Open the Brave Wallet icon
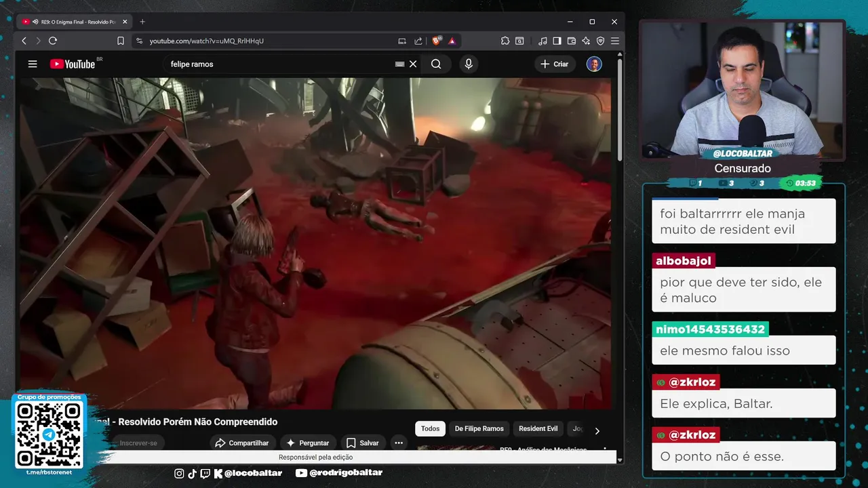Viewport: 868px width, 488px height. coord(572,41)
